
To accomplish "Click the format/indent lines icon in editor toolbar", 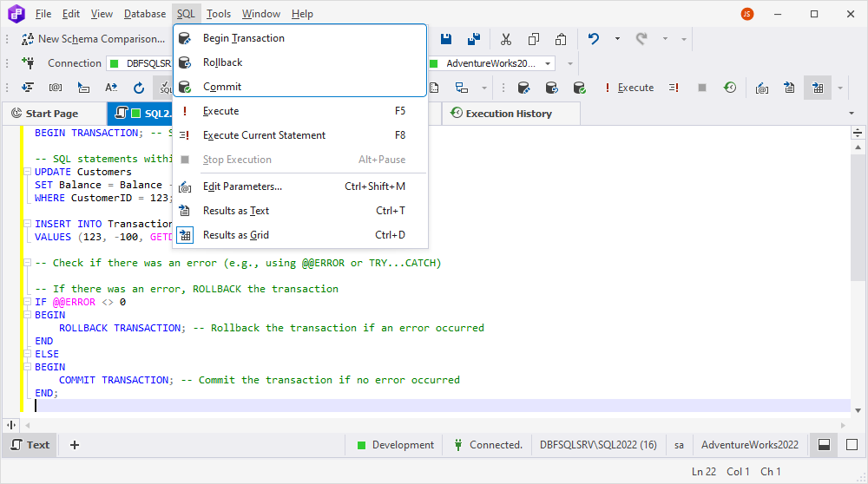I will click(x=28, y=88).
